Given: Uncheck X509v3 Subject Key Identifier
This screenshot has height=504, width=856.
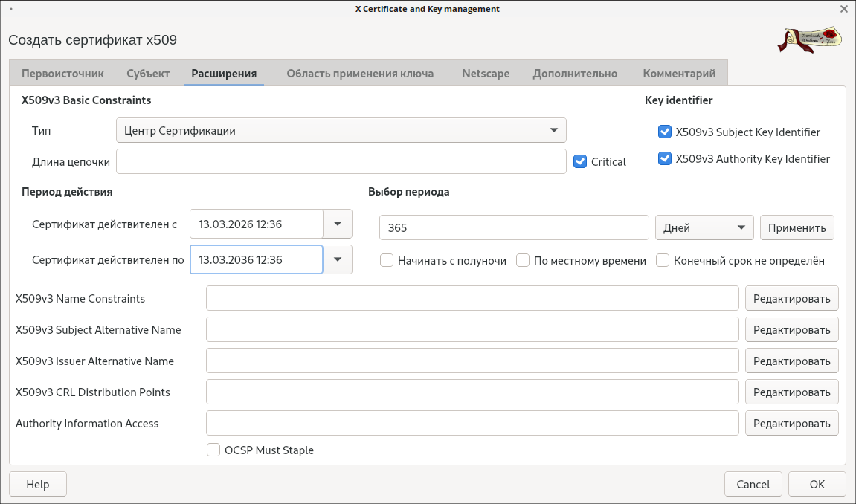Looking at the screenshot, I should (x=665, y=132).
